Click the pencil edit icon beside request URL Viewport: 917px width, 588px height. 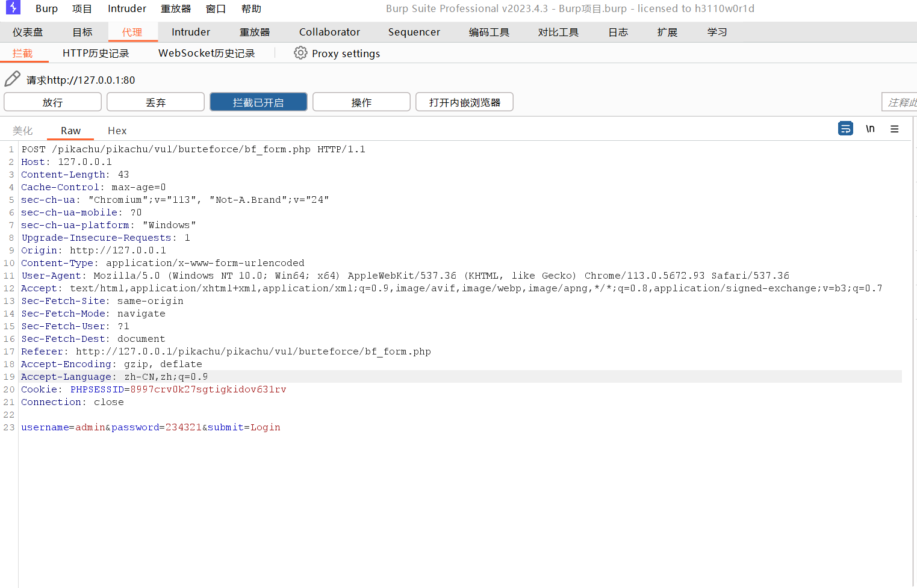pos(13,79)
